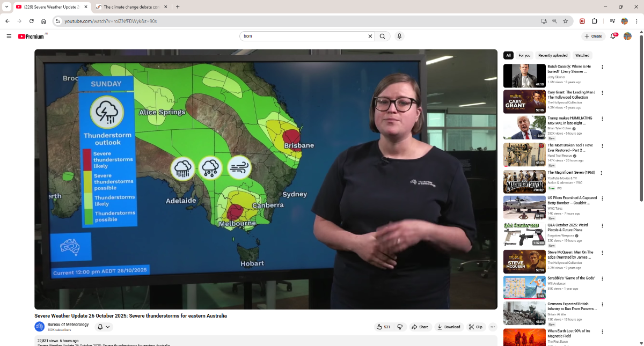Open The Magnificent Seven video thumbnail
Viewport: 644px width, 346px height.
524,182
